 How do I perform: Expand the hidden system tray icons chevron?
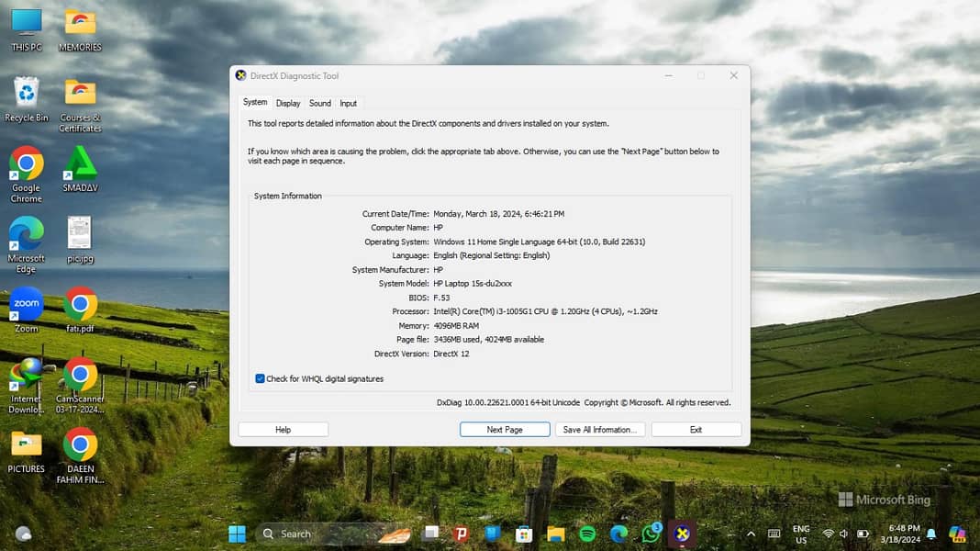[x=751, y=534]
